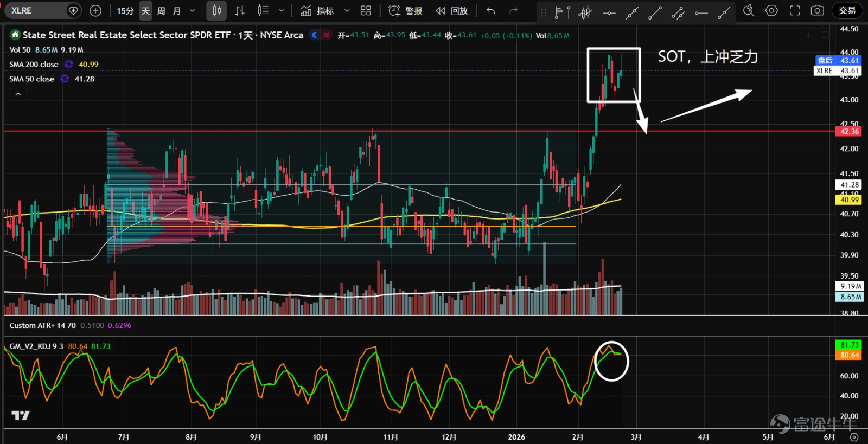Viewport: 868px width, 444px height.
Task: Collapse the indicator legend with chevron
Action: (18, 94)
